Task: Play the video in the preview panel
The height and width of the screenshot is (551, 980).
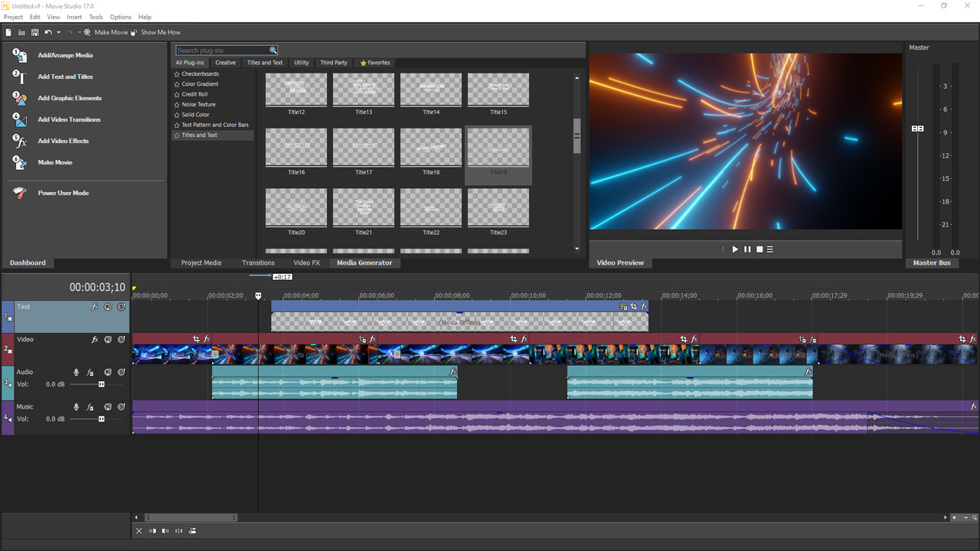Action: 734,249
